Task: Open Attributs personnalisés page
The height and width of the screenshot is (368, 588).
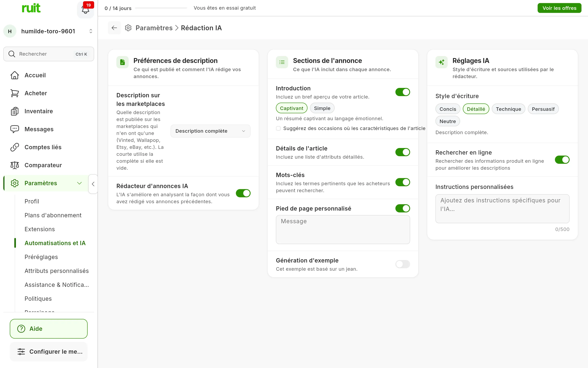Action: pos(57,271)
